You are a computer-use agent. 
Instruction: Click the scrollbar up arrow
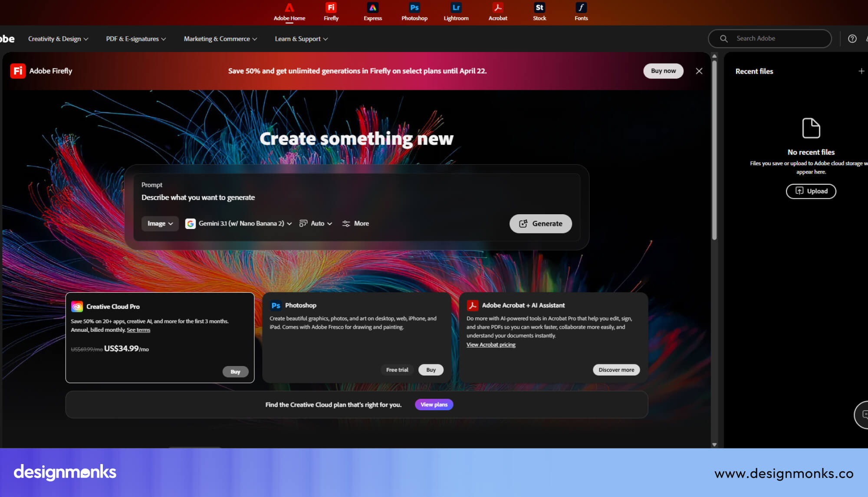point(714,56)
